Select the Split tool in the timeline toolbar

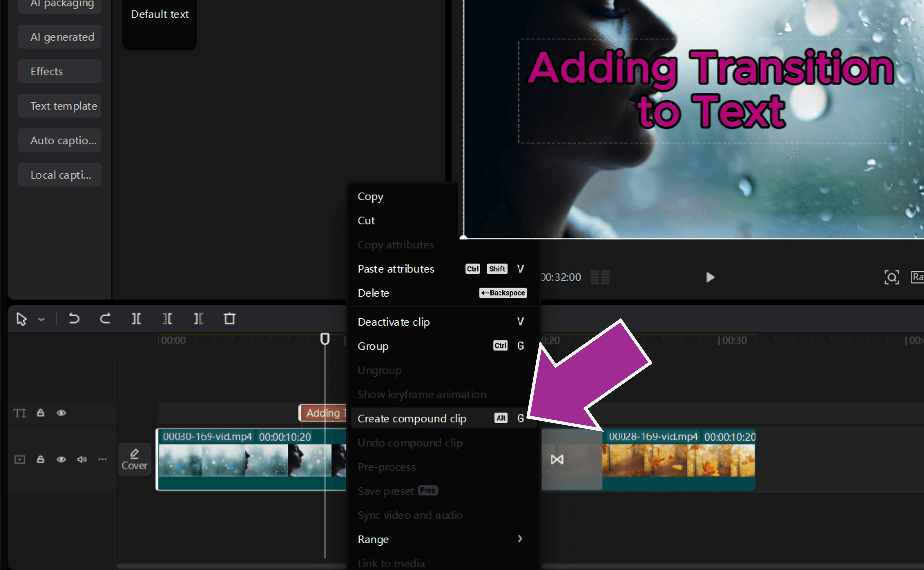[136, 319]
